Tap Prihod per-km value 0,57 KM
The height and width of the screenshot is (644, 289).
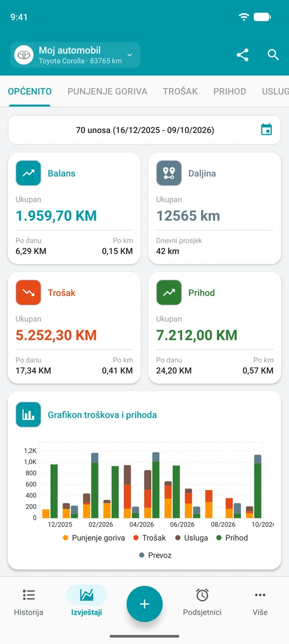click(258, 371)
